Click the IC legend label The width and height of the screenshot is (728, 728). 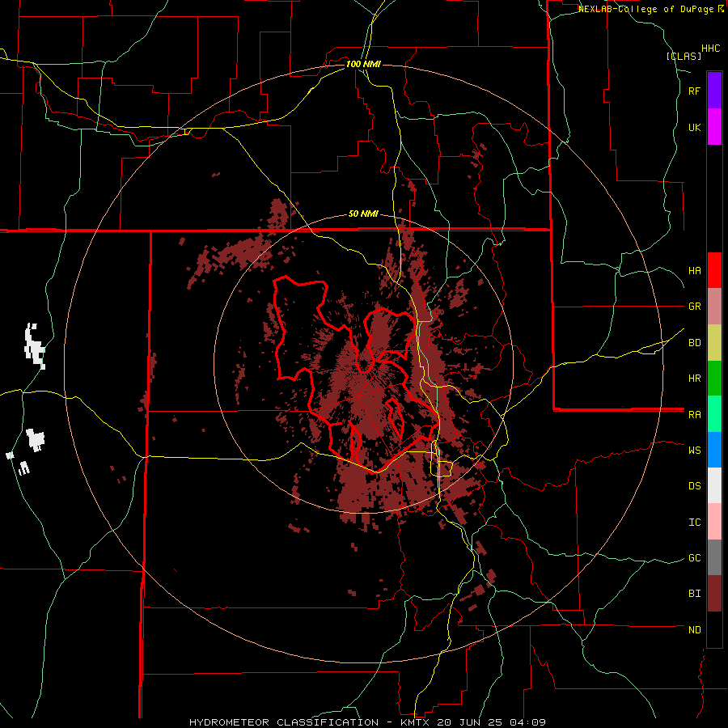pos(695,523)
